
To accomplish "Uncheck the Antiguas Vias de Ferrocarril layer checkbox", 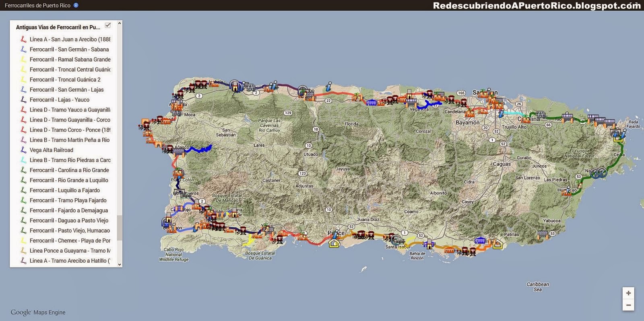I will point(107,25).
